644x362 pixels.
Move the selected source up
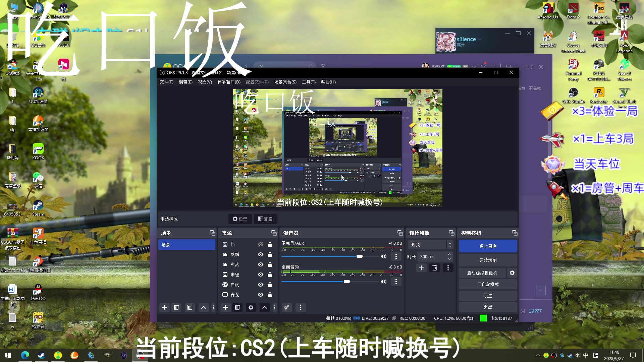coord(265,307)
